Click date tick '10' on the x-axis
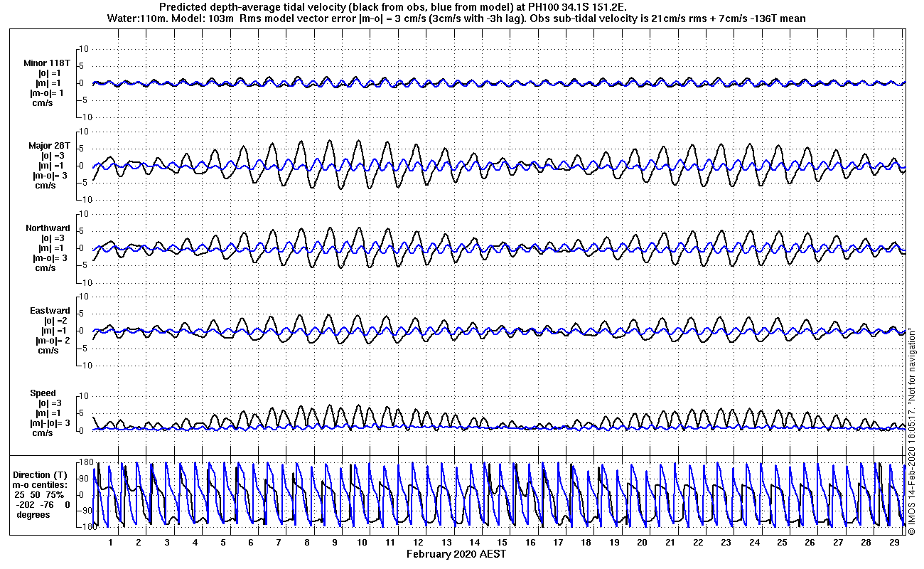The height and width of the screenshot is (569, 924). pyautogui.click(x=362, y=543)
